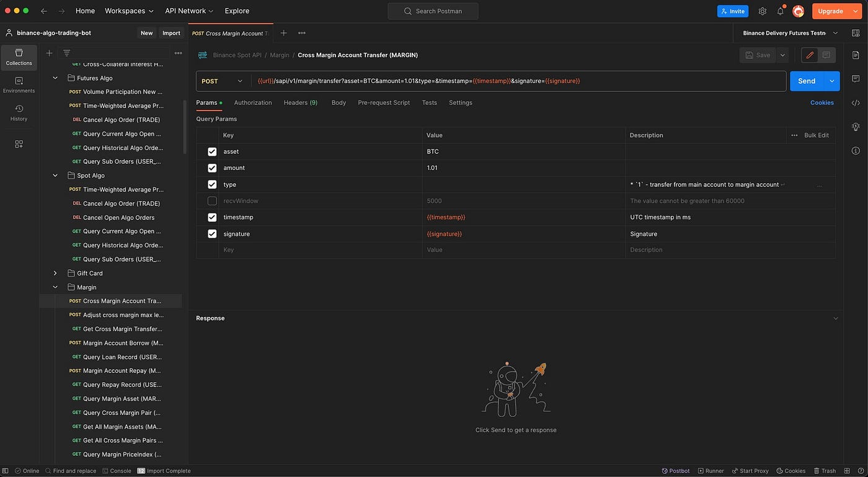Open the user avatar menu
Screen dimensions: 868x477
click(799, 11)
